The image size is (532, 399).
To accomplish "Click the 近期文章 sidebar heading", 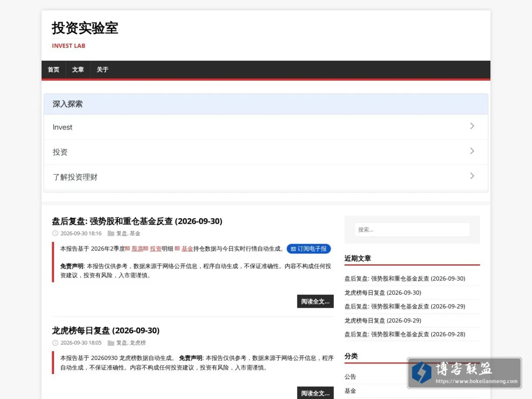I will (x=358, y=258).
